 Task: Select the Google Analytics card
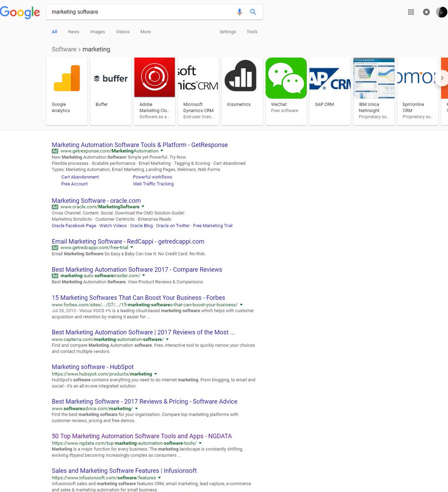click(67, 91)
